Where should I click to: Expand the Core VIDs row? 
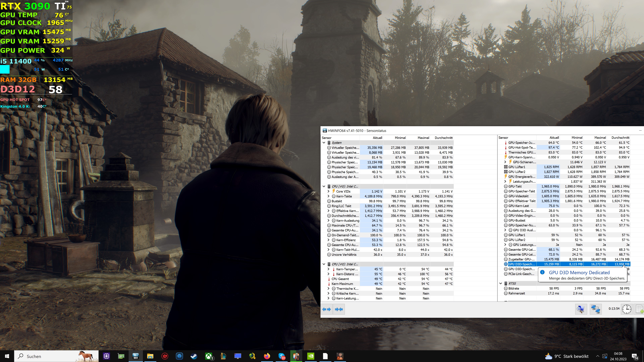(329, 191)
